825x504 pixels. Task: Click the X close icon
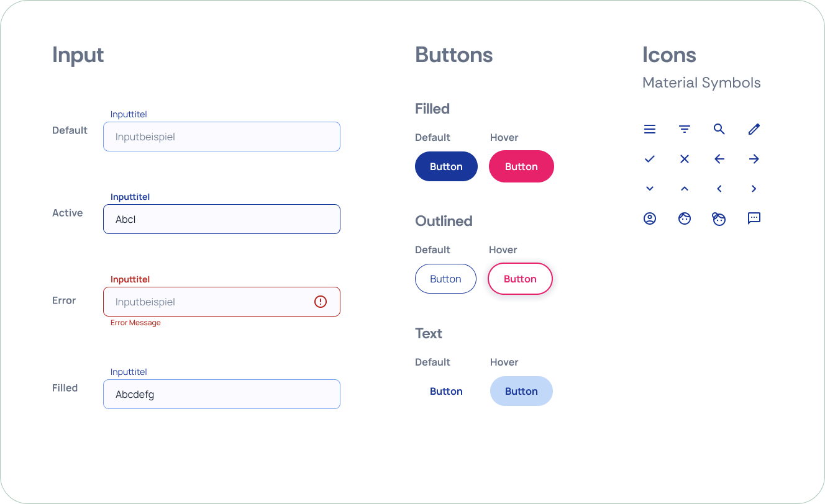tap(685, 159)
